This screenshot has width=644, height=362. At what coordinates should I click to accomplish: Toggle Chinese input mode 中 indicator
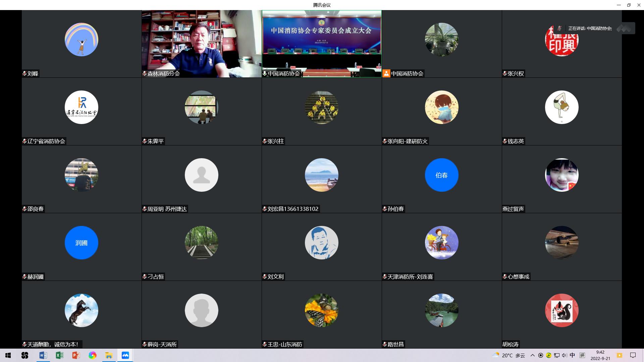[x=572, y=355]
